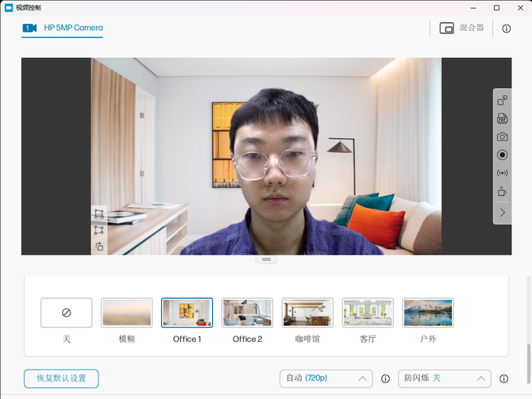Click the info icon next to resolution dropdown

385,378
